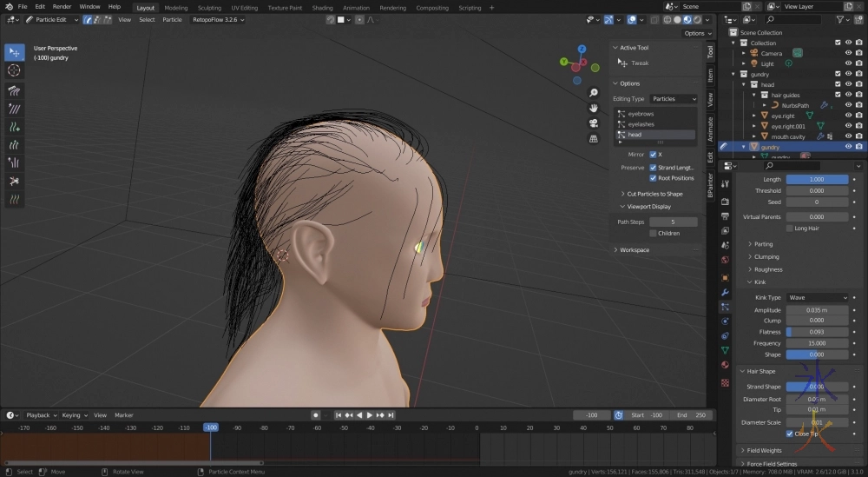Screen dimensions: 868x477
Task: Open the Kink Type Wave dropdown
Action: tap(817, 297)
